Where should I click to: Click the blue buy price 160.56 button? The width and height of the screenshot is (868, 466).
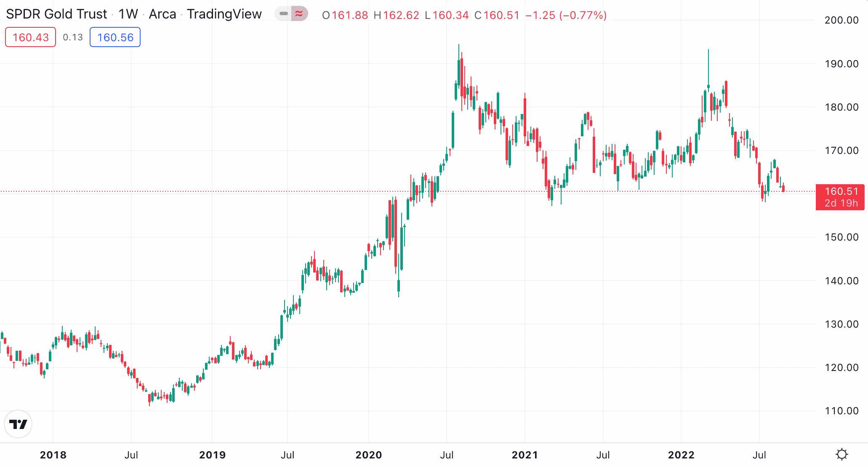point(115,37)
